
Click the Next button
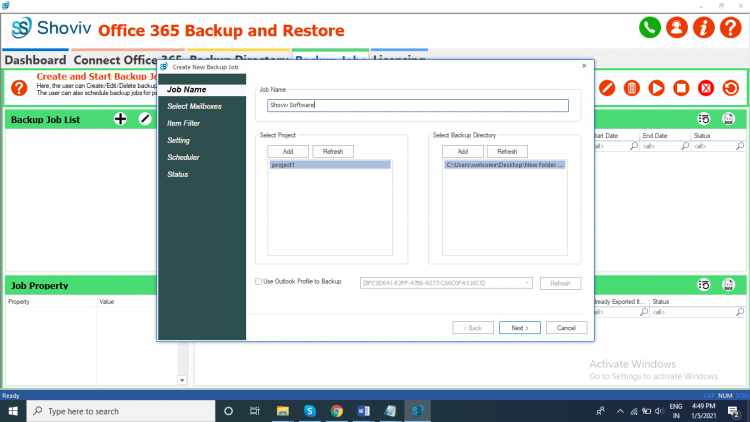pos(519,328)
